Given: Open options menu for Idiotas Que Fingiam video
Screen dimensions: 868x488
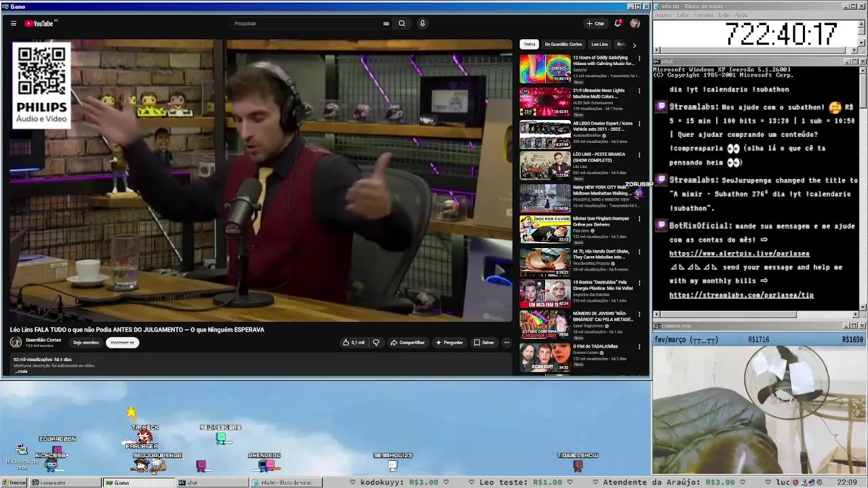Looking at the screenshot, I should click(x=639, y=219).
